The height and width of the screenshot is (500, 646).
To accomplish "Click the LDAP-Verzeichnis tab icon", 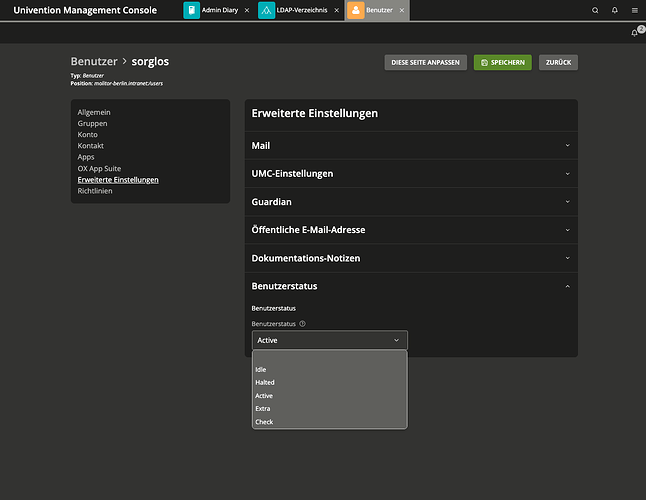I will point(267,11).
